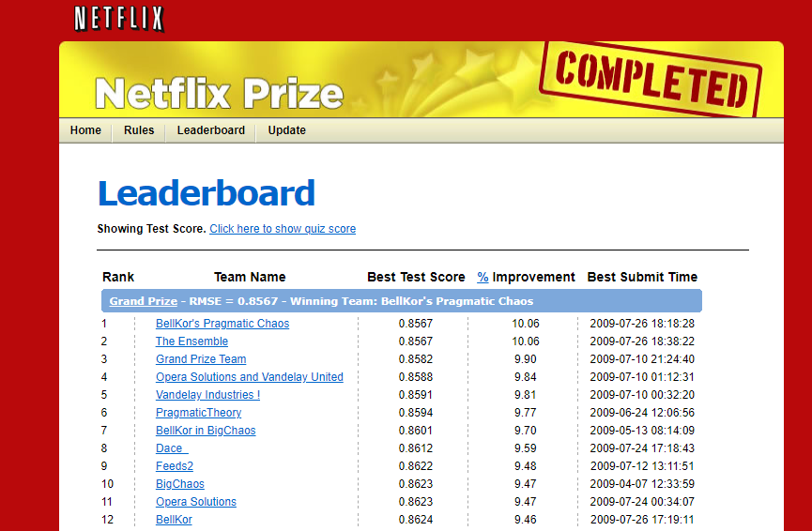The image size is (812, 531).
Task: Select score 0.8588 in row 4
Action: point(416,377)
